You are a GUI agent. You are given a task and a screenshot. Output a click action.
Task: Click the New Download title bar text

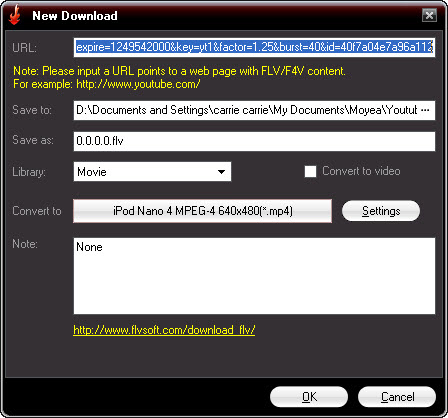75,16
